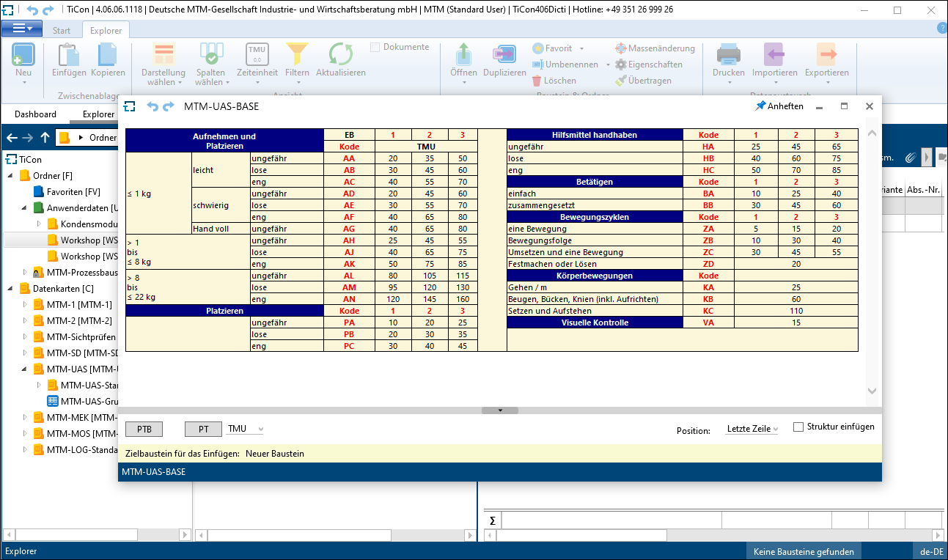Click the Favorit star button
The width and height of the screenshot is (948, 560).
click(x=553, y=48)
